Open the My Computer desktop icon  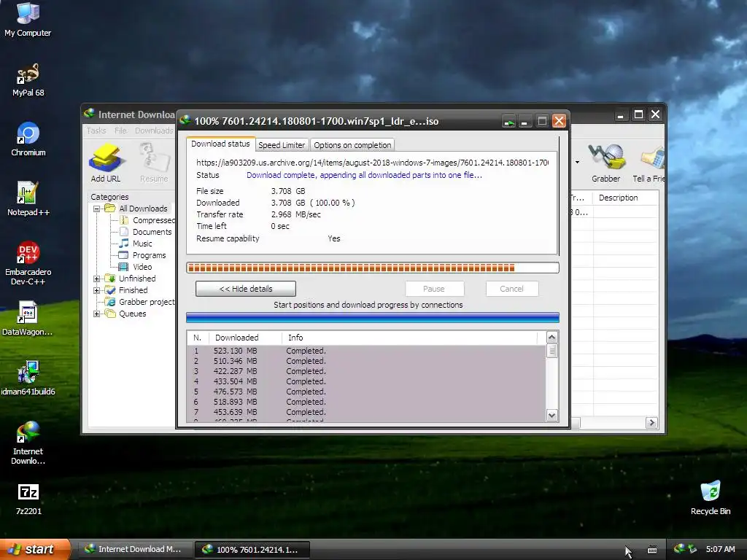click(x=28, y=19)
